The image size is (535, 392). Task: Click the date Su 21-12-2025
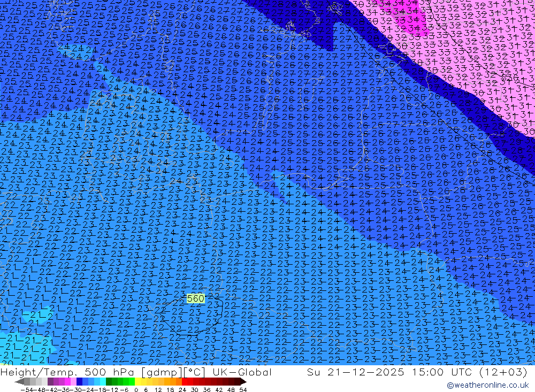(356, 372)
